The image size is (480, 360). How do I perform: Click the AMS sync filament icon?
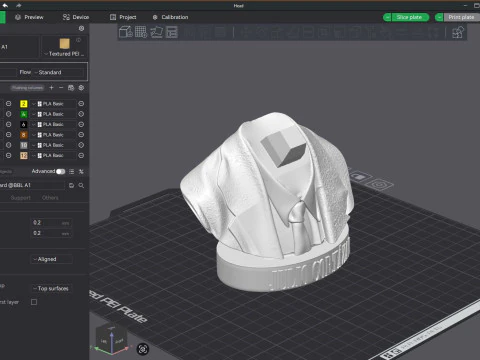click(71, 88)
